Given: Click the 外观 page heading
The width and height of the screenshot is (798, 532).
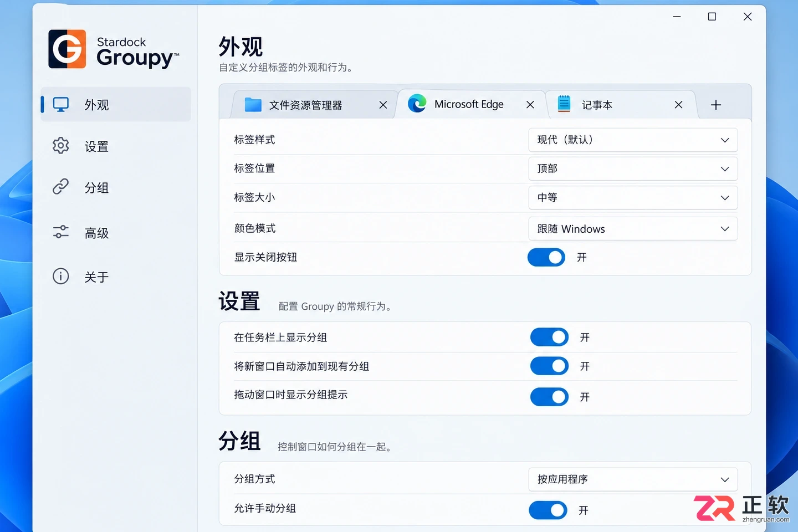Looking at the screenshot, I should [241, 47].
